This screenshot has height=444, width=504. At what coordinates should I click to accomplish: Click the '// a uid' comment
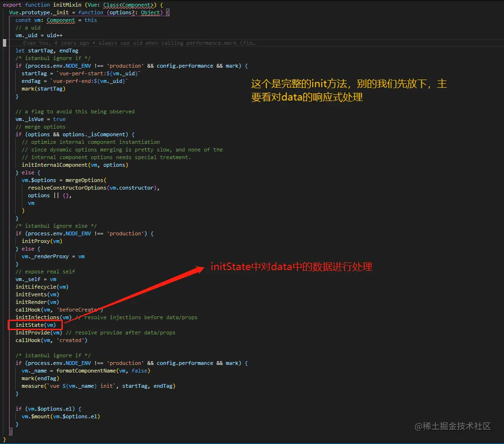[28, 28]
